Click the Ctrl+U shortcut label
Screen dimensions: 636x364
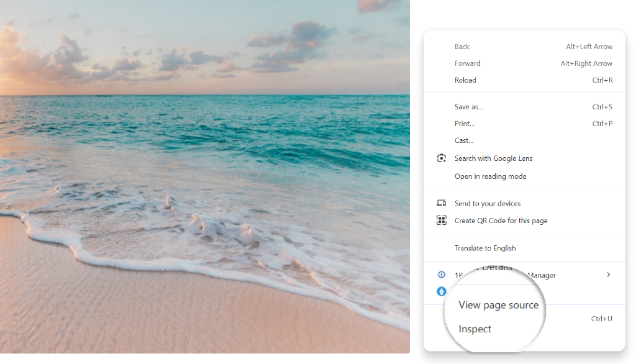tap(601, 319)
